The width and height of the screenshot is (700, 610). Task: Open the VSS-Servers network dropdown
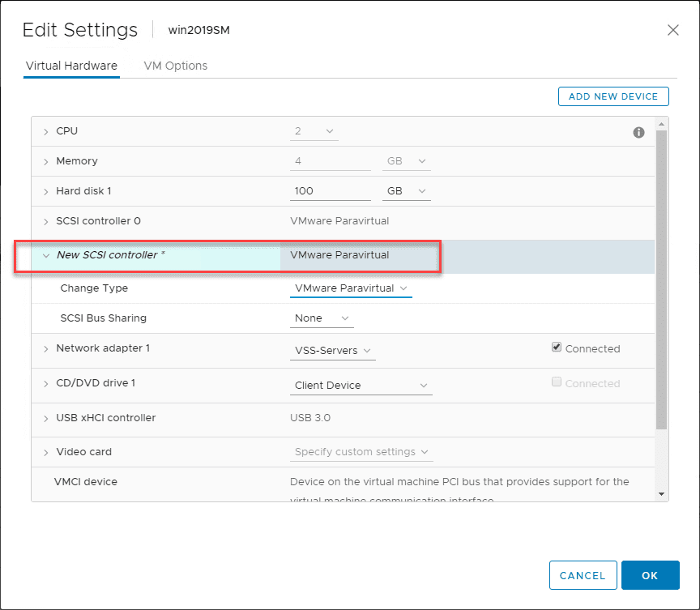[x=332, y=351]
